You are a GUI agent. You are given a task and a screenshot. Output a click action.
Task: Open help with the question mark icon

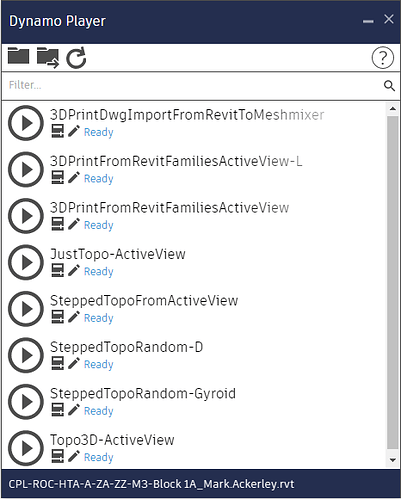click(382, 58)
